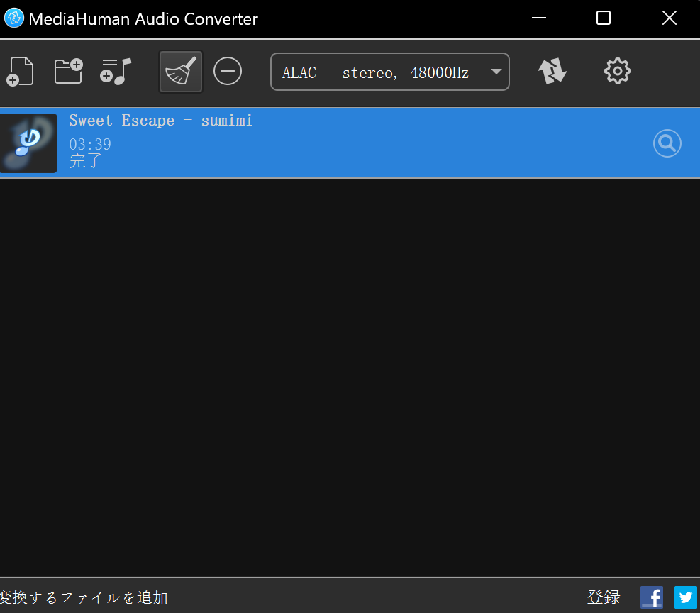700x613 pixels.
Task: Maximize the MediaHuman Audio Converter window
Action: pyautogui.click(x=604, y=18)
